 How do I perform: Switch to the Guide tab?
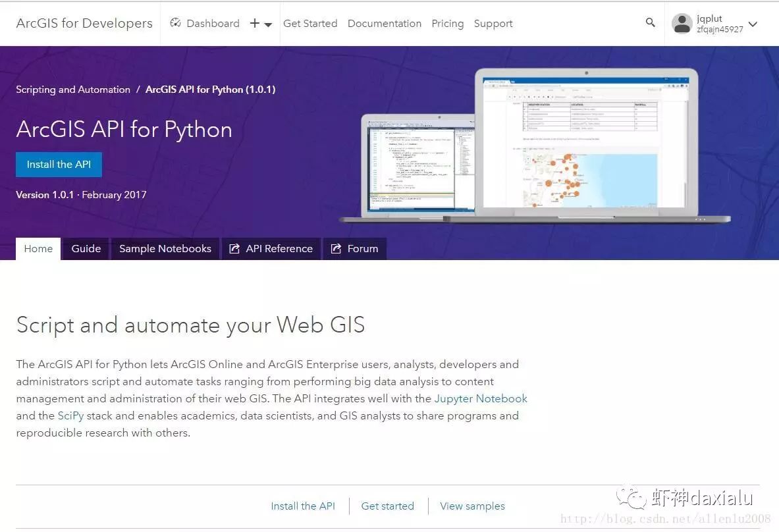pyautogui.click(x=86, y=249)
